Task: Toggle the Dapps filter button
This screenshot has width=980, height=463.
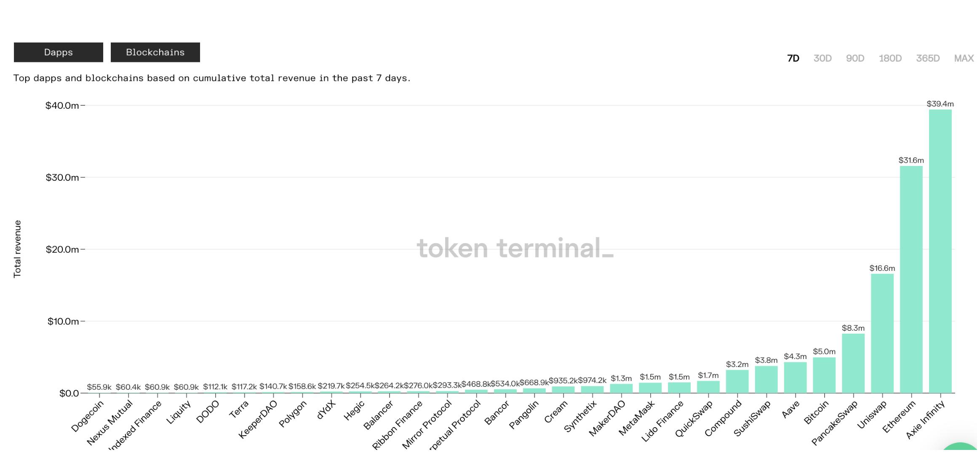Action: [x=58, y=52]
